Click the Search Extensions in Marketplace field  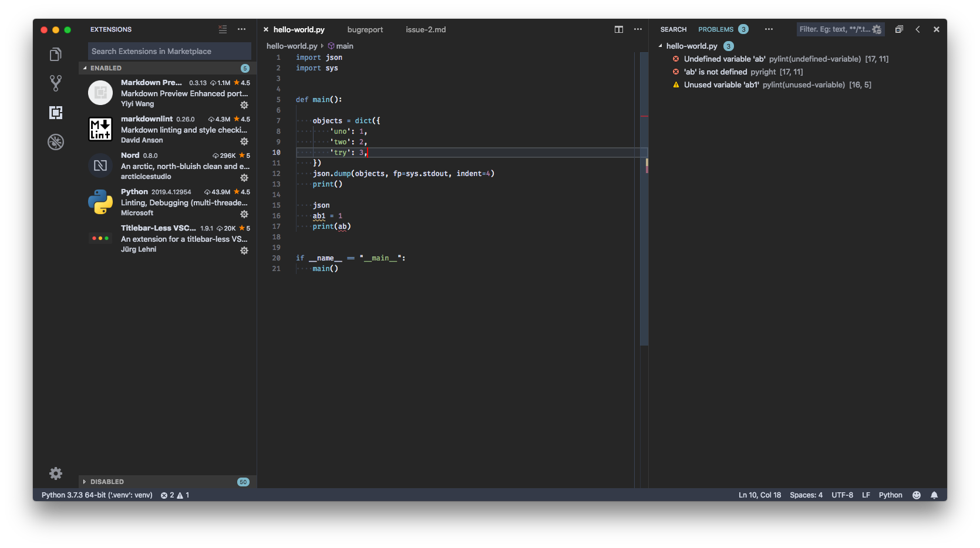tap(169, 51)
